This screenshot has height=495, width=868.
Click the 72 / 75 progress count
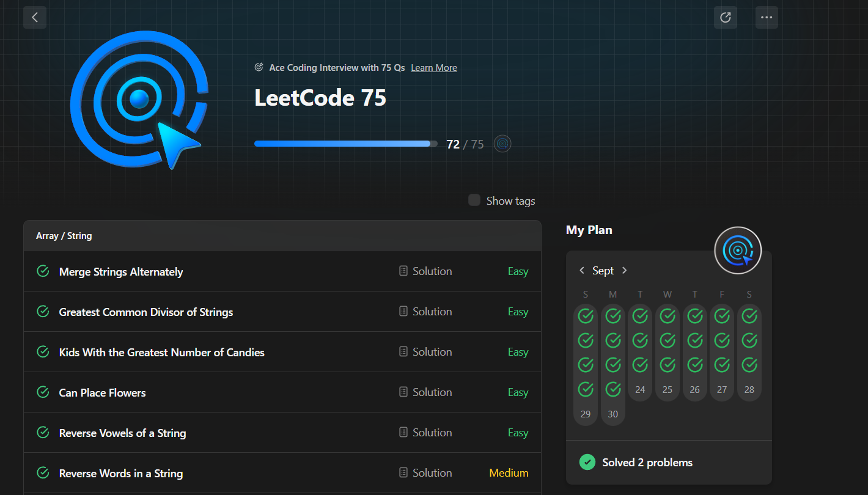tap(465, 144)
